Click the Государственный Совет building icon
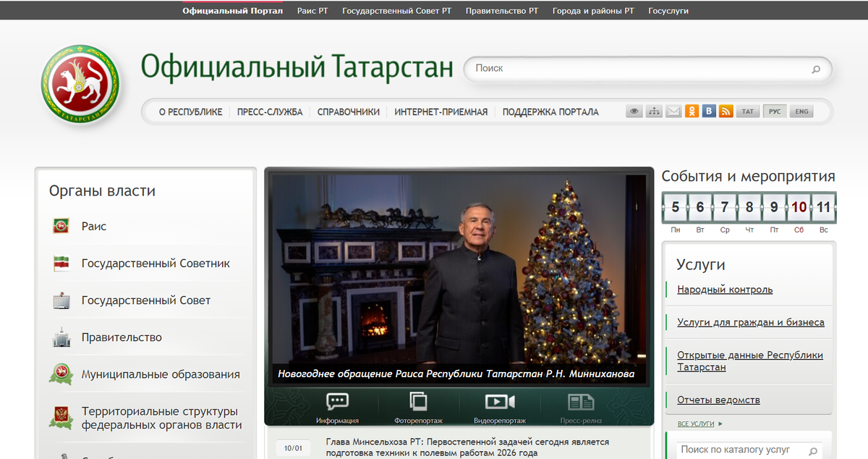The width and height of the screenshot is (868, 459). coord(61,300)
